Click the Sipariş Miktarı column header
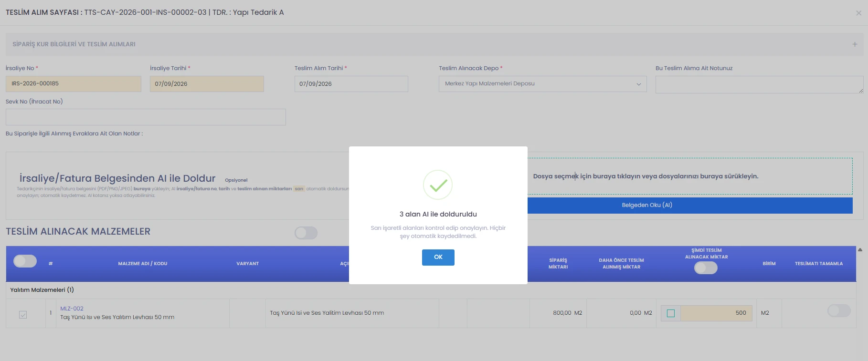Screen dimensions: 868x361 tap(558, 264)
